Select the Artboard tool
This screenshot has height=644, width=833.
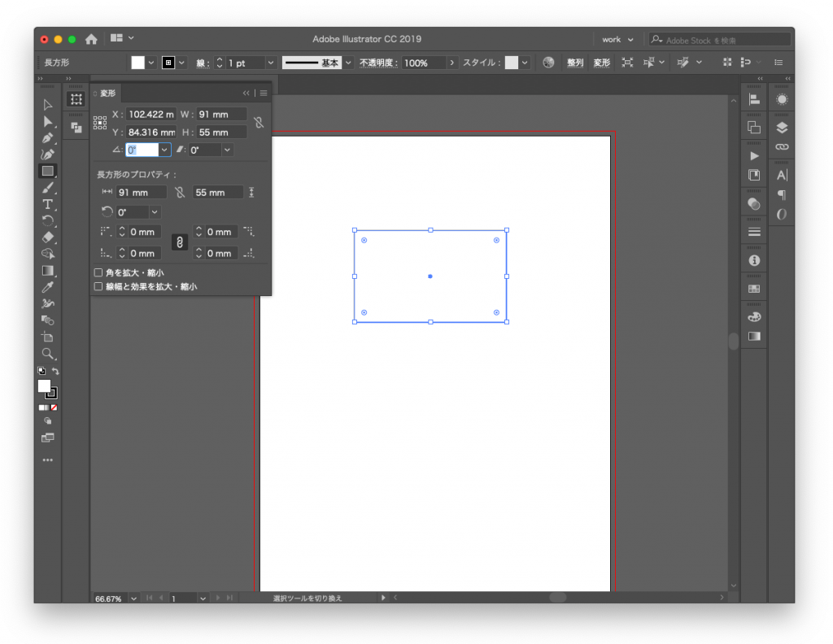pos(48,337)
